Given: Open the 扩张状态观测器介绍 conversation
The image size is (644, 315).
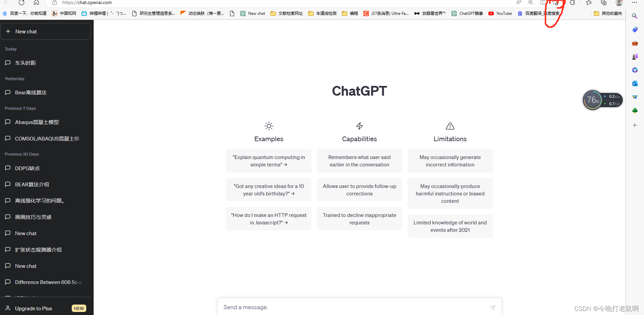Looking at the screenshot, I should pos(45,250).
